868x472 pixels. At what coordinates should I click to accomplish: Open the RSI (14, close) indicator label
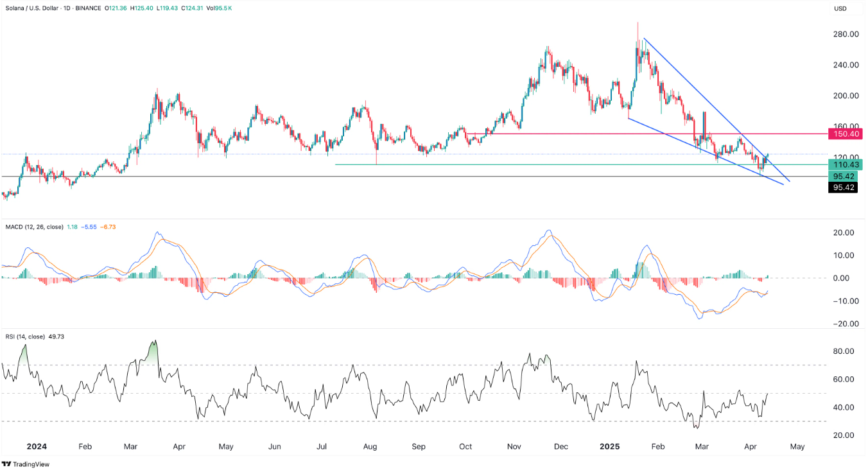[x=27, y=336]
